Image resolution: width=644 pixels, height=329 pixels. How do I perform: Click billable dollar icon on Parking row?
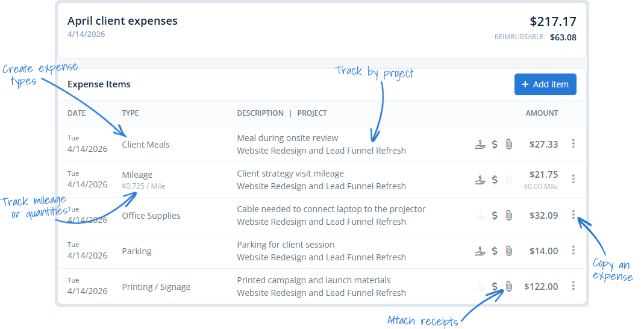point(495,251)
